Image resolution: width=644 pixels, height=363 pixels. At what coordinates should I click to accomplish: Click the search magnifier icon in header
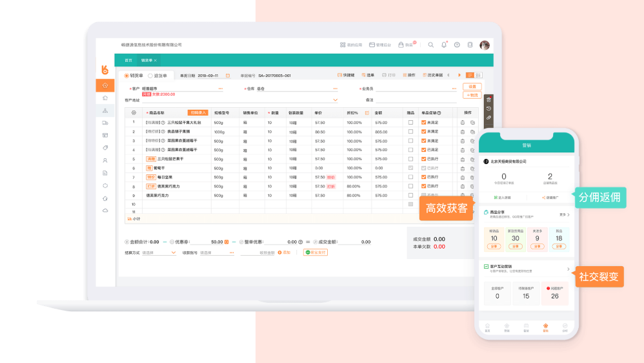(431, 45)
